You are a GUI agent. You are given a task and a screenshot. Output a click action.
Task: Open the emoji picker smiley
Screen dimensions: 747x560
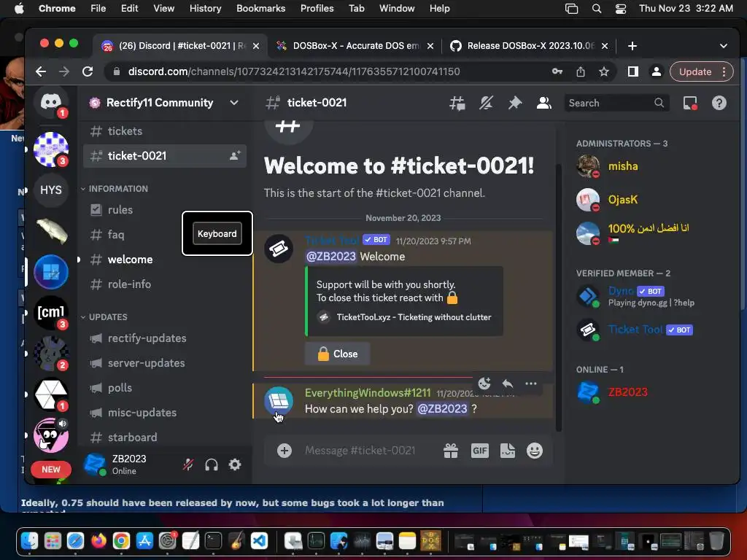click(x=535, y=451)
